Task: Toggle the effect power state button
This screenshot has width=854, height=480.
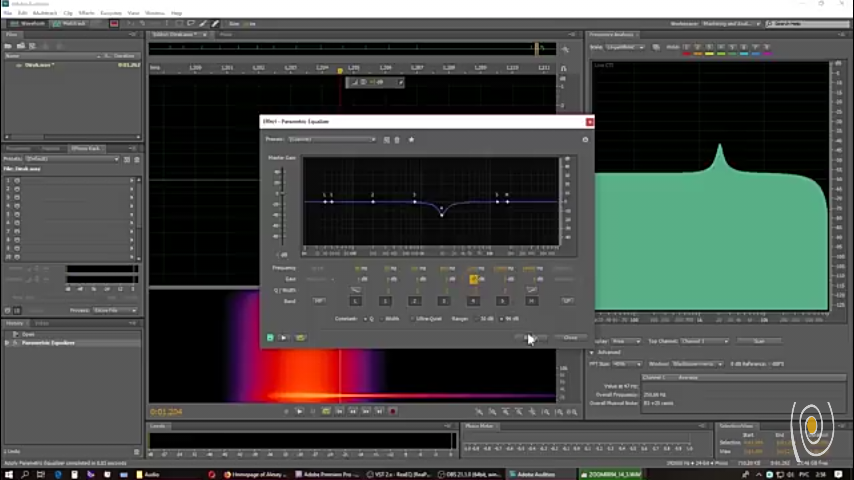Action: pyautogui.click(x=270, y=337)
